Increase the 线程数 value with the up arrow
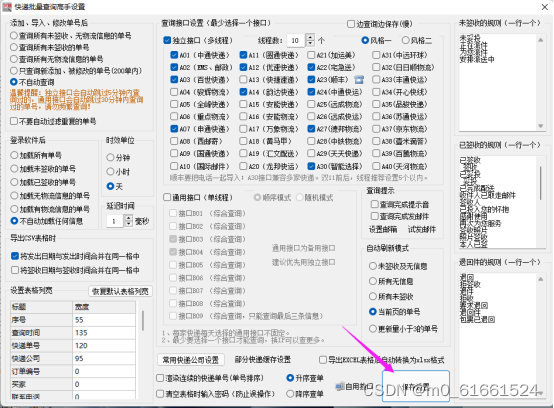This screenshot has height=408, width=554. click(x=310, y=37)
